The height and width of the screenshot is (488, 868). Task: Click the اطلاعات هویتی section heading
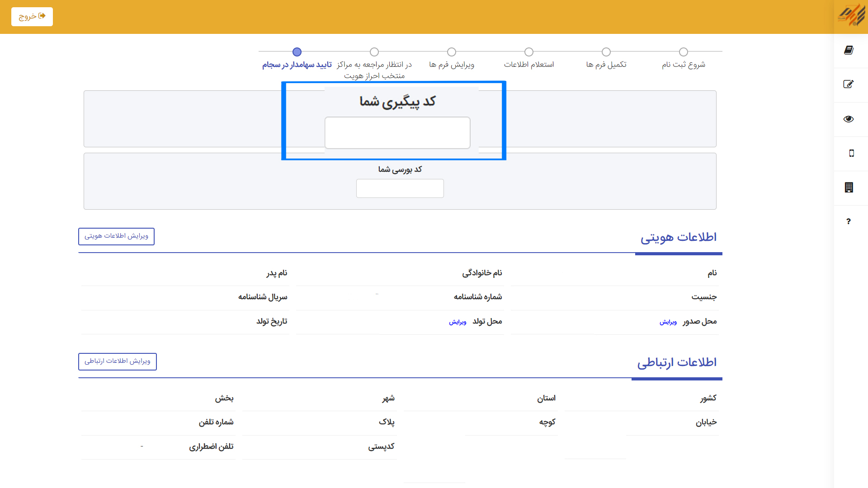(x=678, y=238)
